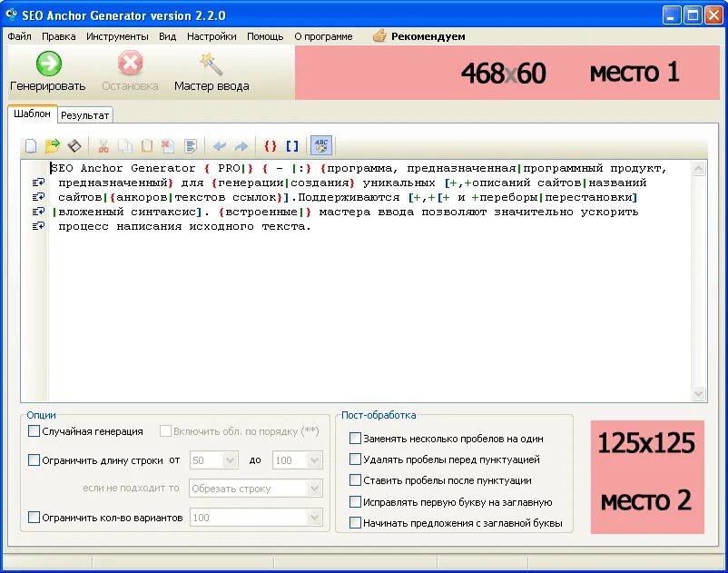The height and width of the screenshot is (573, 728).
Task: Paste from clipboard in editor toolbar
Action: pos(147,146)
